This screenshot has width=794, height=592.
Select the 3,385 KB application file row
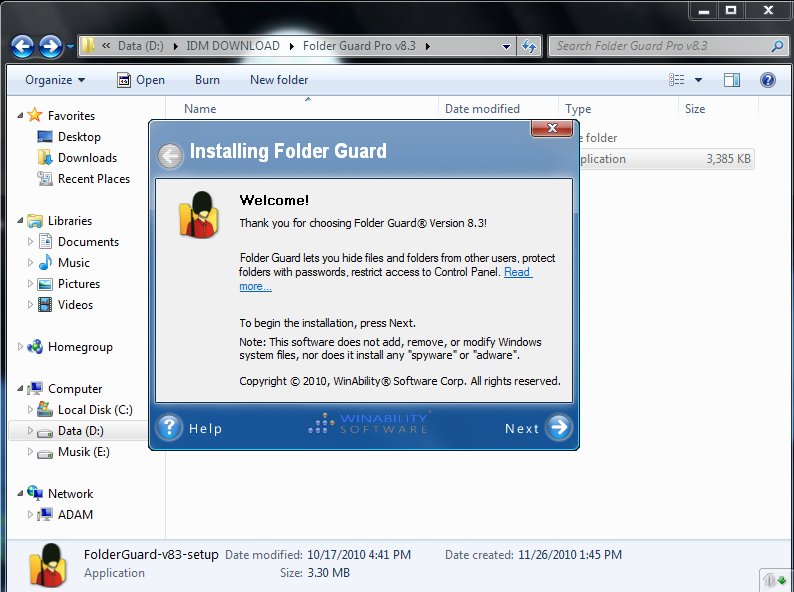[666, 159]
